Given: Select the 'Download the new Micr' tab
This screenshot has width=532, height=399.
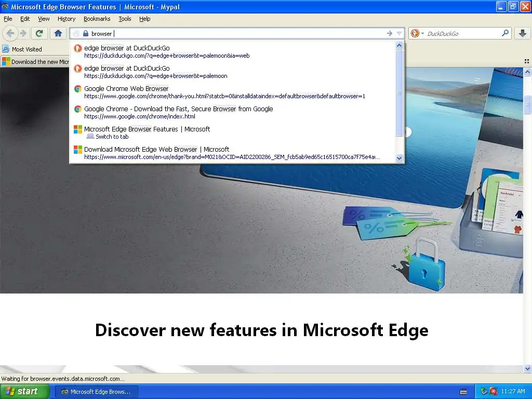Looking at the screenshot, I should click(x=35, y=62).
